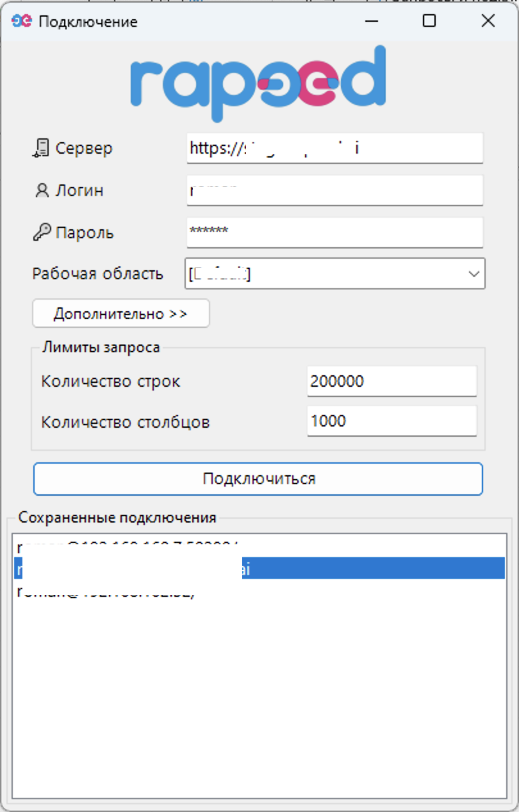Click the Количество столбцов label
The width and height of the screenshot is (519, 812).
(126, 422)
